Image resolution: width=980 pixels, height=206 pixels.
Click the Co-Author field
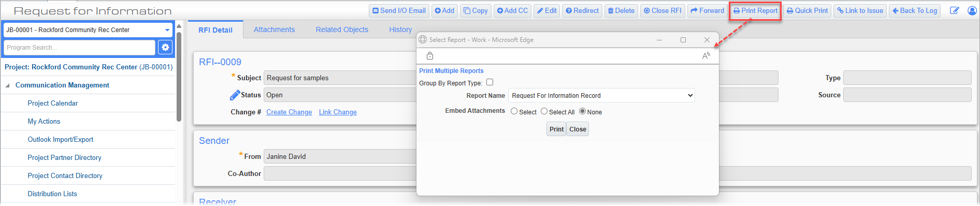(x=340, y=173)
